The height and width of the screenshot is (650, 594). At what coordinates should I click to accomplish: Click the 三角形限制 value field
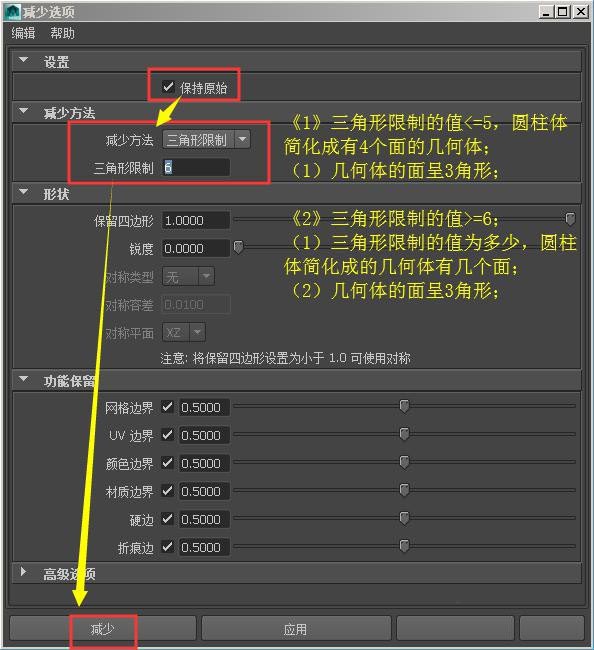196,168
